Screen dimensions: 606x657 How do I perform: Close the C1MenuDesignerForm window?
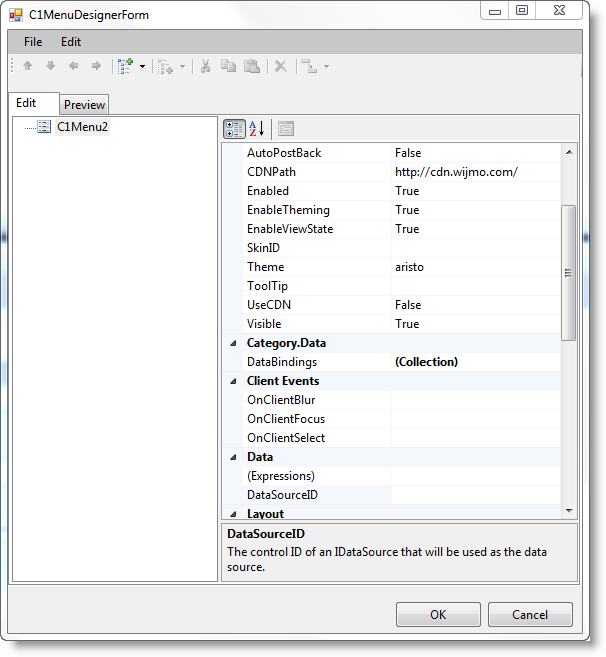(x=559, y=10)
